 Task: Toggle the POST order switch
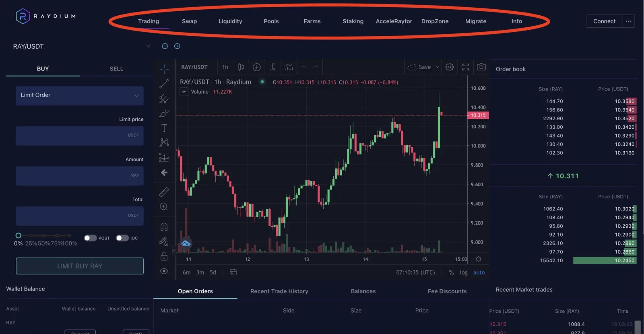point(90,238)
